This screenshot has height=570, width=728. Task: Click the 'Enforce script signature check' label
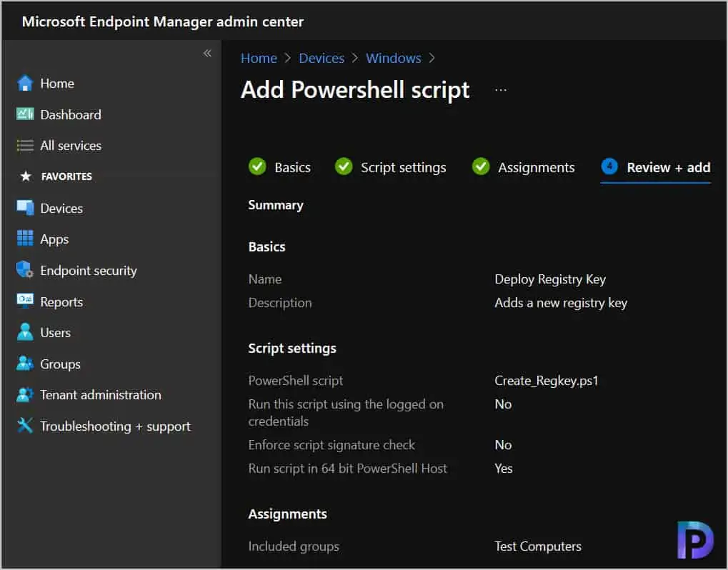pos(331,445)
